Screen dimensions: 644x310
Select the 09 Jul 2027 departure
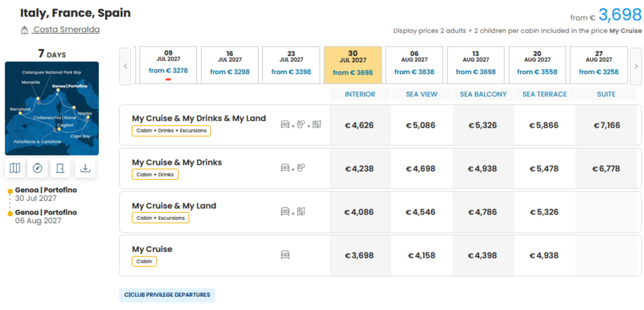pos(168,65)
